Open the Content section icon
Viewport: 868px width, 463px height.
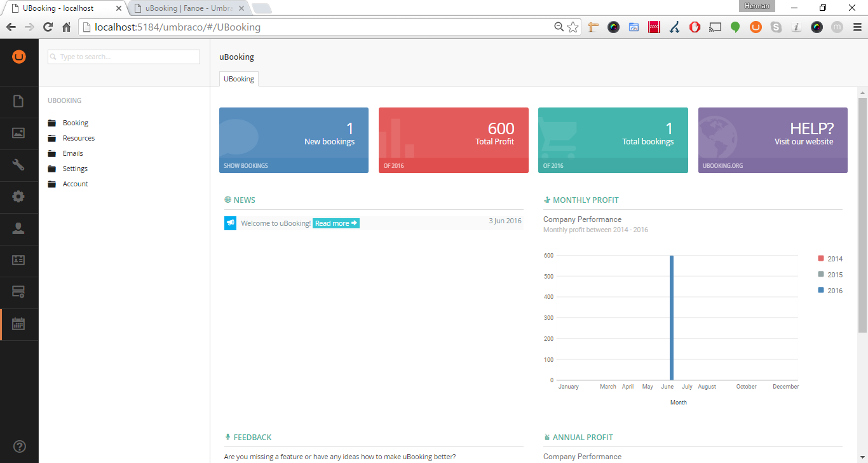point(18,101)
